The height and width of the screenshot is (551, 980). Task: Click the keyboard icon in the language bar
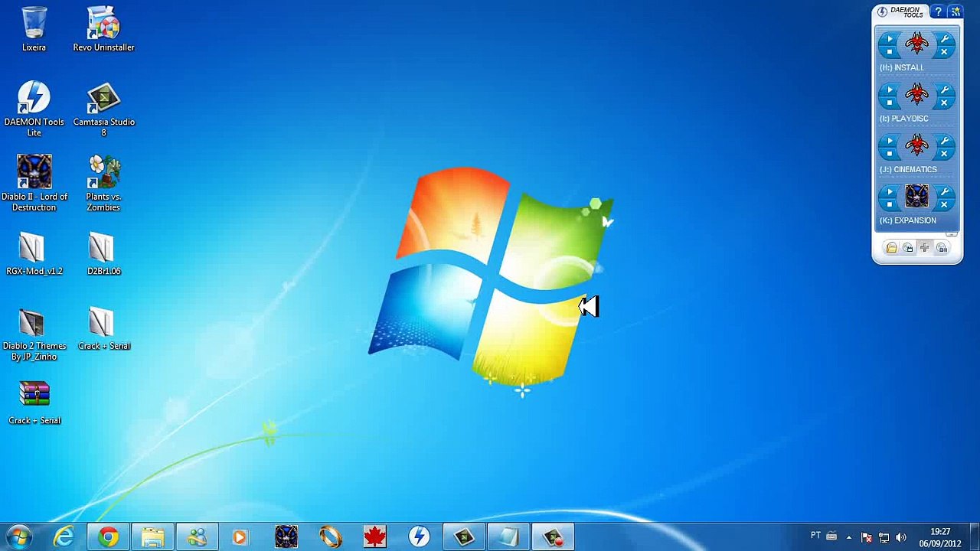click(831, 536)
